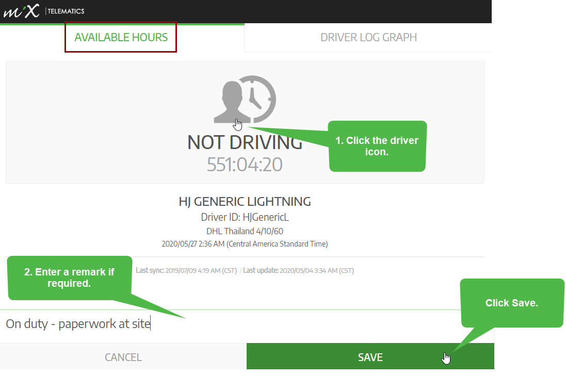Click the Last sync 2019/07/09 text
Viewport: 566px width, 392px height.
tap(186, 270)
